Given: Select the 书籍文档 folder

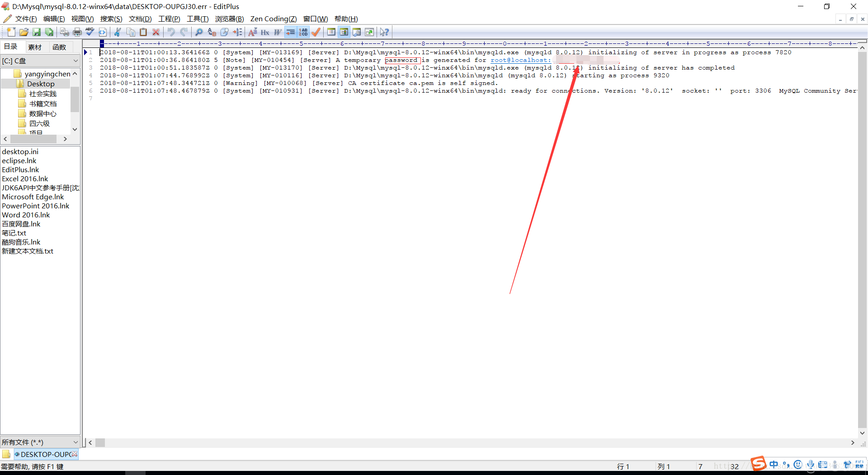Looking at the screenshot, I should [38, 103].
